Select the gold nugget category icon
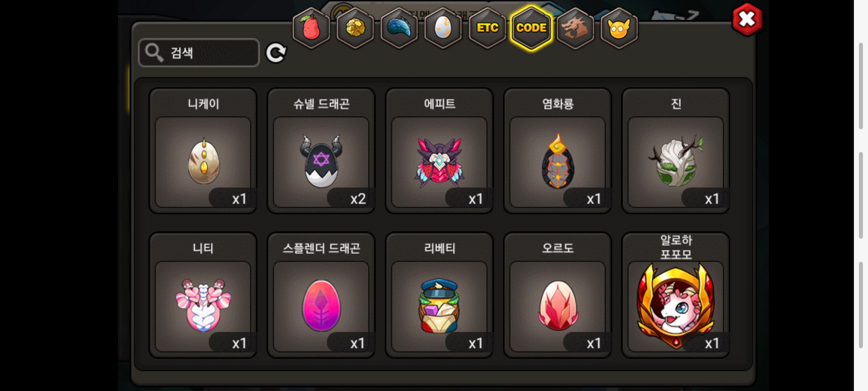Screen dimensions: 868x391 pyautogui.click(x=355, y=28)
